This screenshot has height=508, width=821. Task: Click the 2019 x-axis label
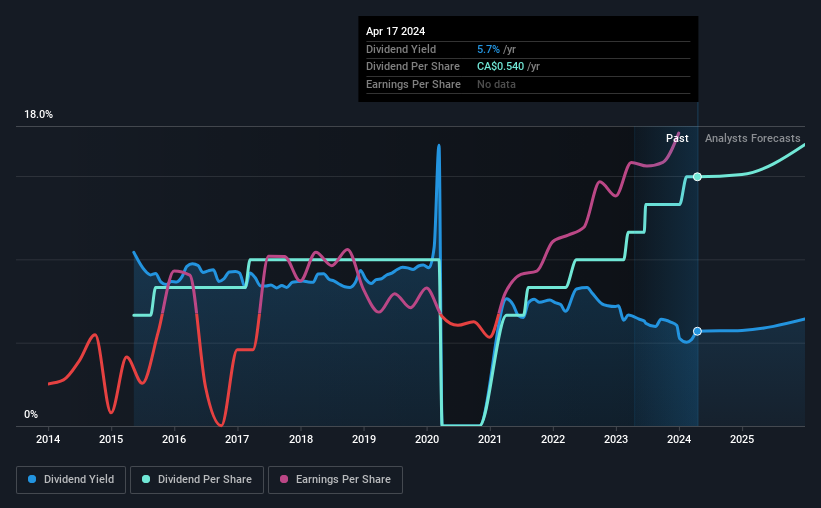(x=364, y=439)
